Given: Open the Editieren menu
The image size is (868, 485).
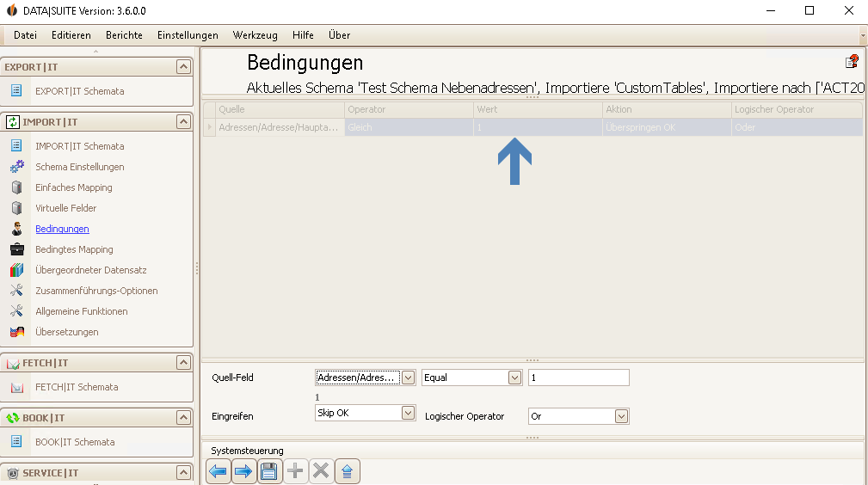Looking at the screenshot, I should pos(71,35).
